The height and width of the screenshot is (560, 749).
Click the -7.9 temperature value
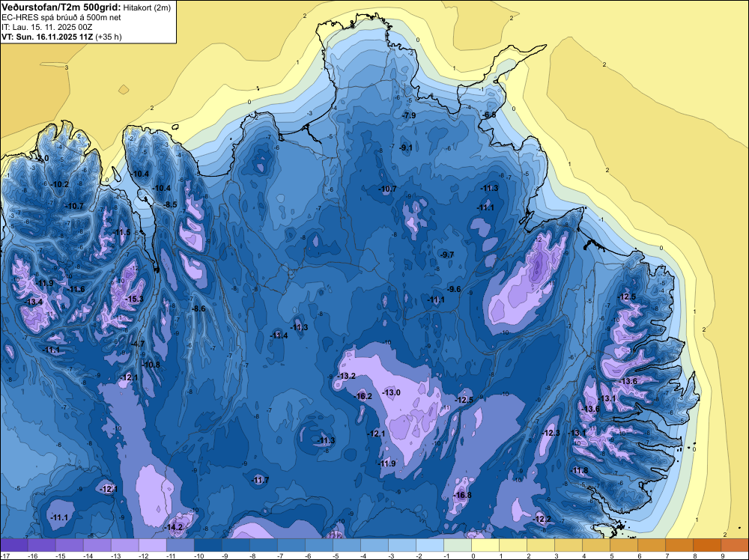click(408, 115)
